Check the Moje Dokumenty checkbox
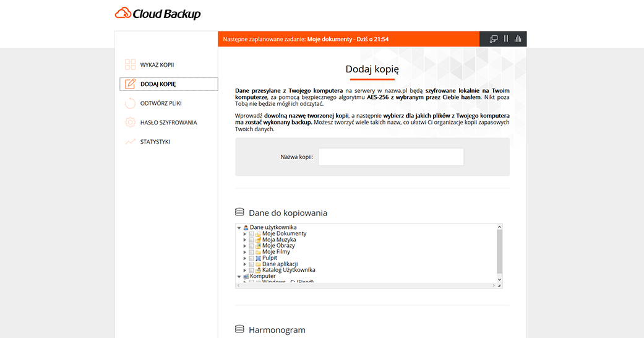644x338 pixels. click(x=252, y=234)
